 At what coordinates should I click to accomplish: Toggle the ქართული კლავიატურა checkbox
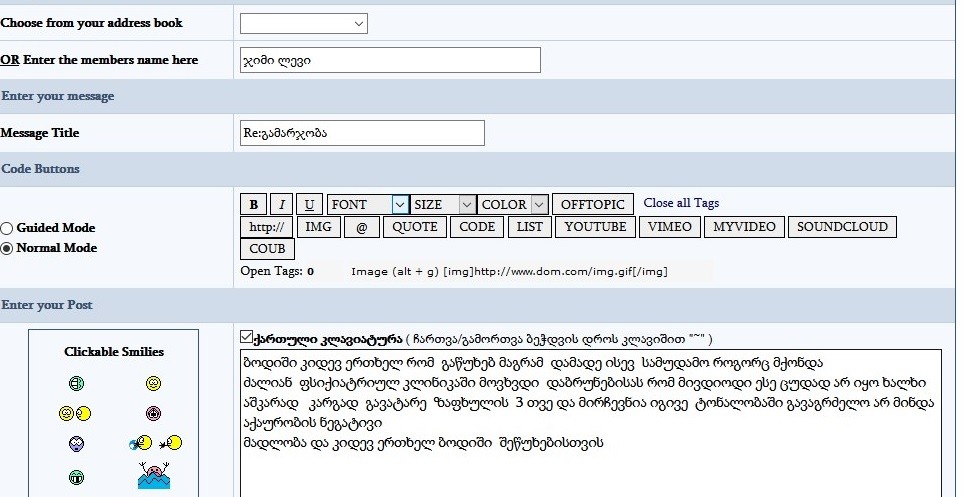tap(246, 337)
